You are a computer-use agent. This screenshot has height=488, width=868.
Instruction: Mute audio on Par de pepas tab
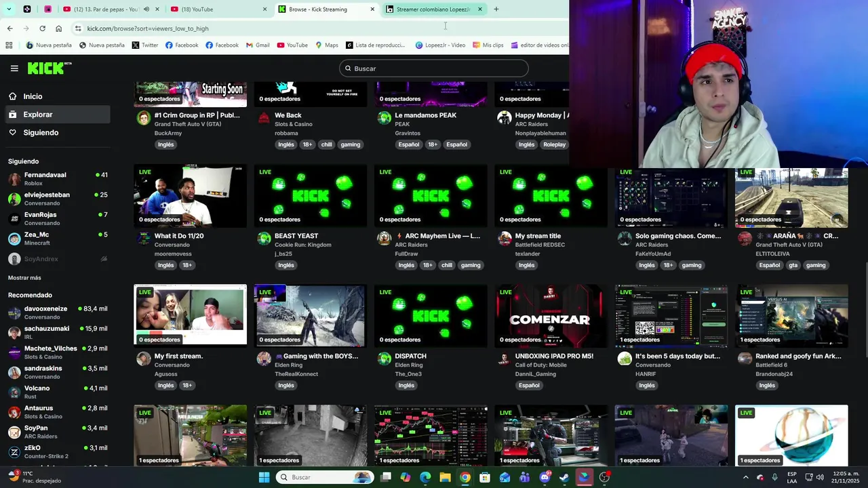pos(146,9)
